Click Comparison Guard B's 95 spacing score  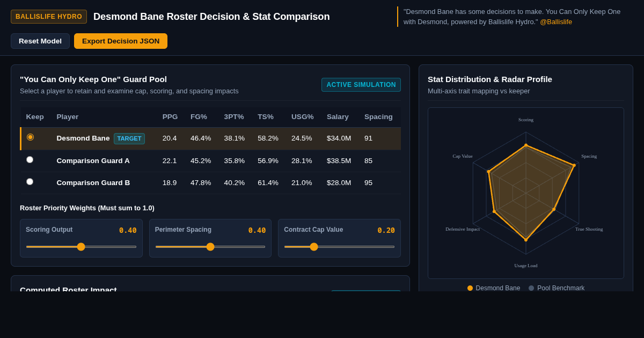(x=369, y=183)
